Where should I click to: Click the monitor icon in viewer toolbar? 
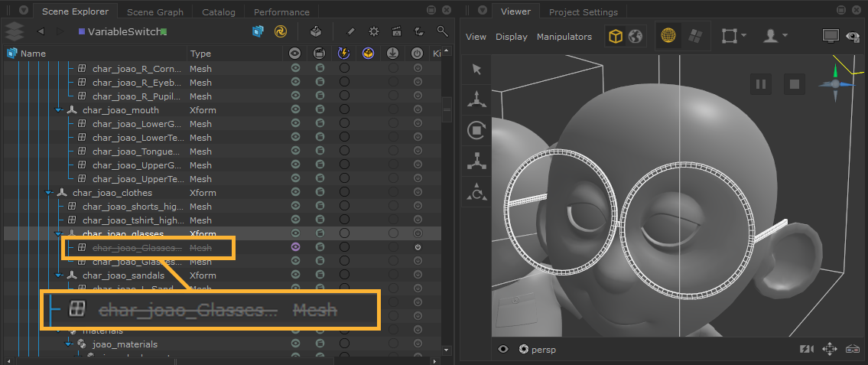click(830, 36)
